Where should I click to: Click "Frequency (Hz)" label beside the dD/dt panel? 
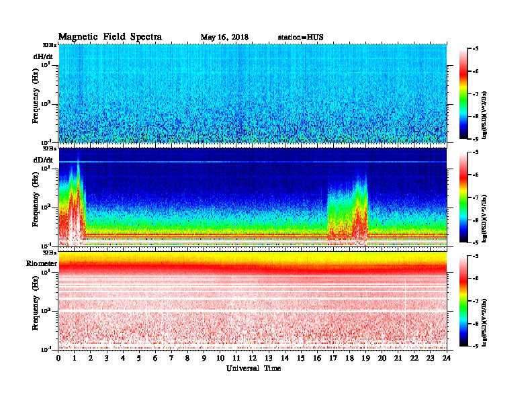tap(36, 199)
